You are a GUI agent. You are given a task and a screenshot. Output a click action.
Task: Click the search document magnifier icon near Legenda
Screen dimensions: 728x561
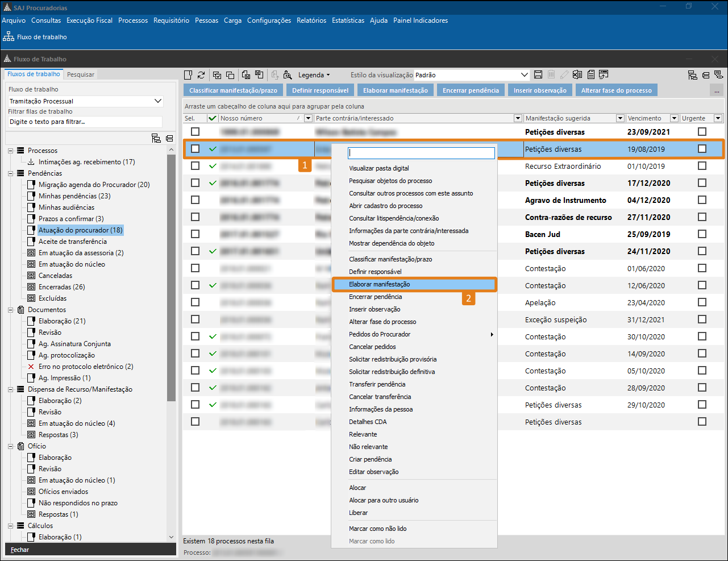click(288, 75)
